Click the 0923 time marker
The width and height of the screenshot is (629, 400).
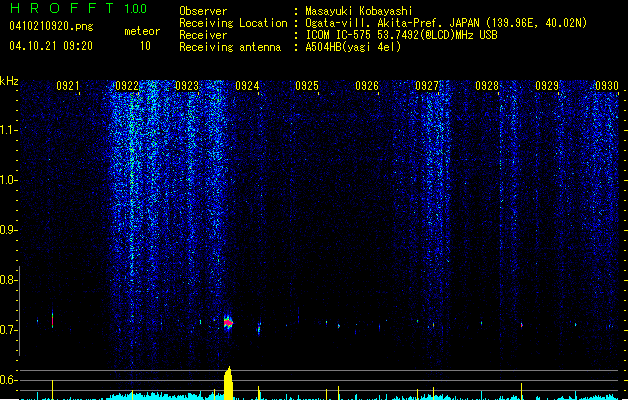tap(187, 86)
